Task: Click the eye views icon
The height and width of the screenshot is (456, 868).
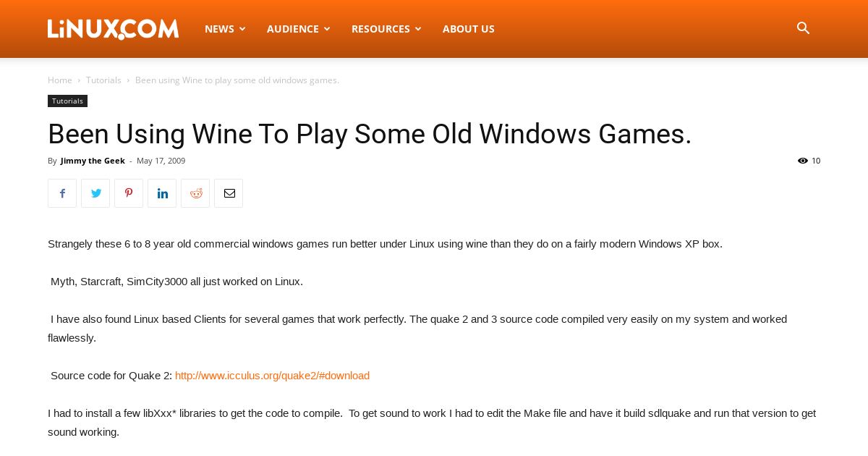Action: (803, 161)
